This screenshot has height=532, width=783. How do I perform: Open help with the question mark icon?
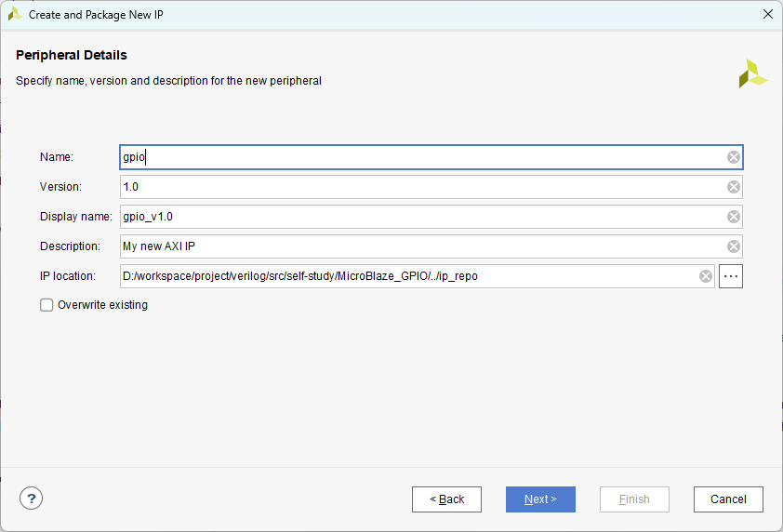(x=32, y=499)
